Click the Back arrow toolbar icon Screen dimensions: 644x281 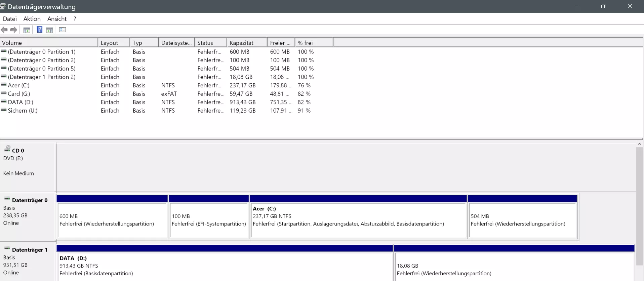[x=4, y=30]
